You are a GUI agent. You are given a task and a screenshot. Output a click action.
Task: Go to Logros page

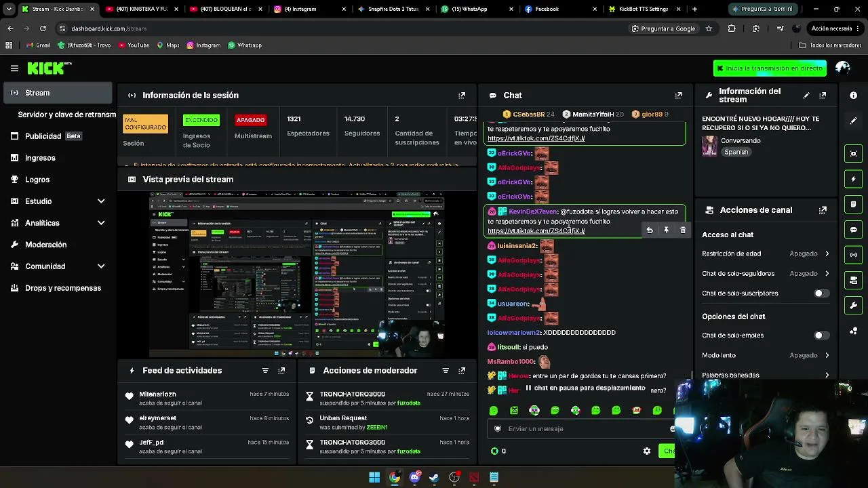pos(58,180)
